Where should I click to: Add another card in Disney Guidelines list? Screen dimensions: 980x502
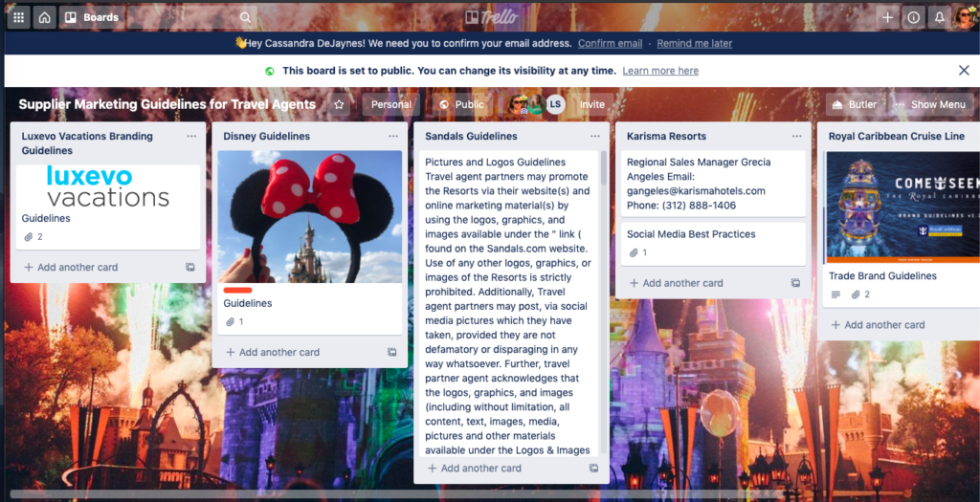(273, 352)
